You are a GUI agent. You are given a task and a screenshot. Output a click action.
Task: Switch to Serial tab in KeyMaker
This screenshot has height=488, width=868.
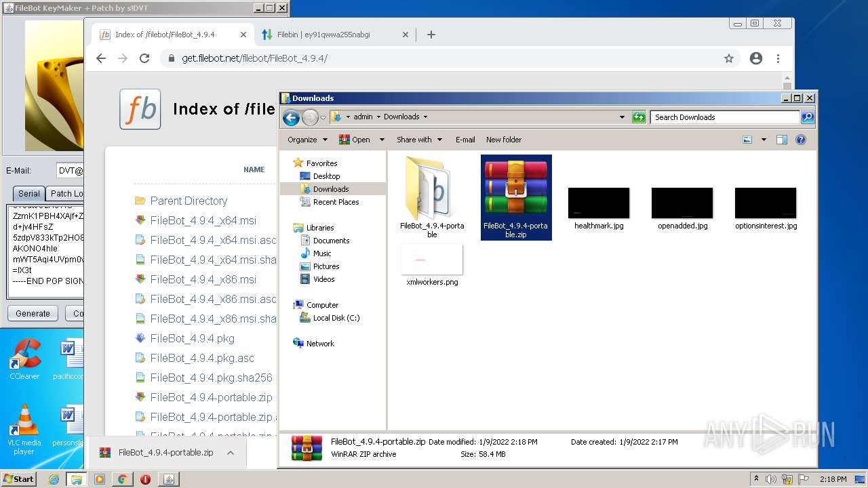[x=28, y=193]
